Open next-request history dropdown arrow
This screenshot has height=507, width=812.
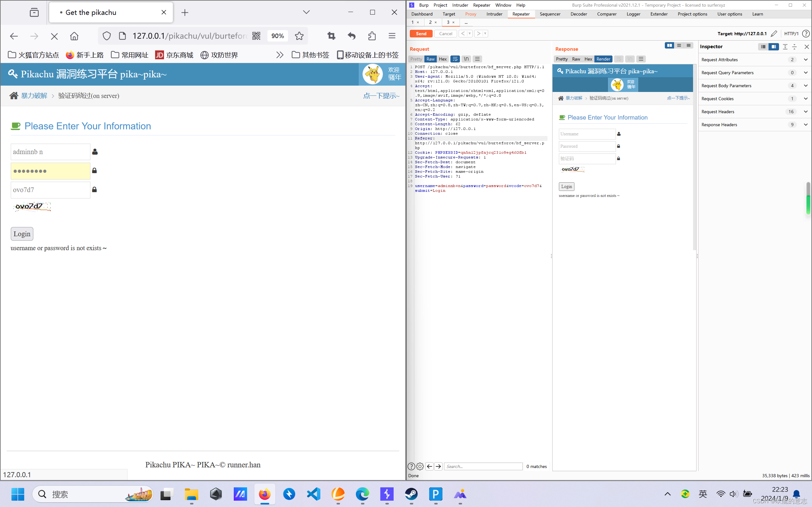pos(485,34)
